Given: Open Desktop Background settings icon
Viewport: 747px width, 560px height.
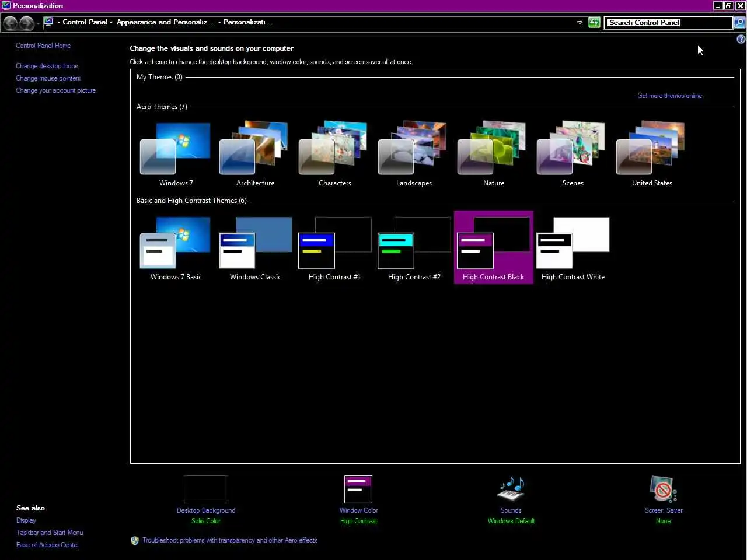Looking at the screenshot, I should [205, 489].
